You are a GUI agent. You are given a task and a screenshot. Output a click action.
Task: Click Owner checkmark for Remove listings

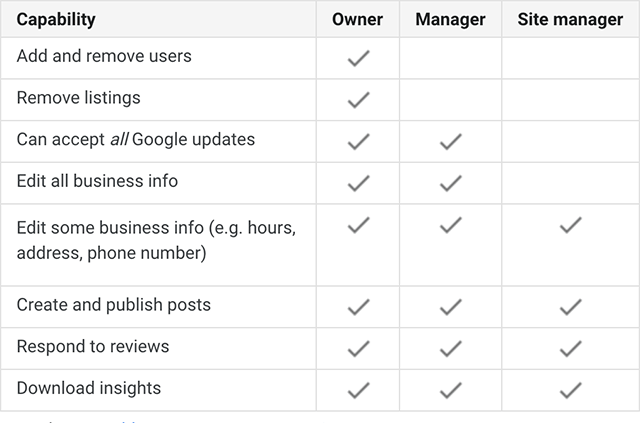click(x=358, y=100)
